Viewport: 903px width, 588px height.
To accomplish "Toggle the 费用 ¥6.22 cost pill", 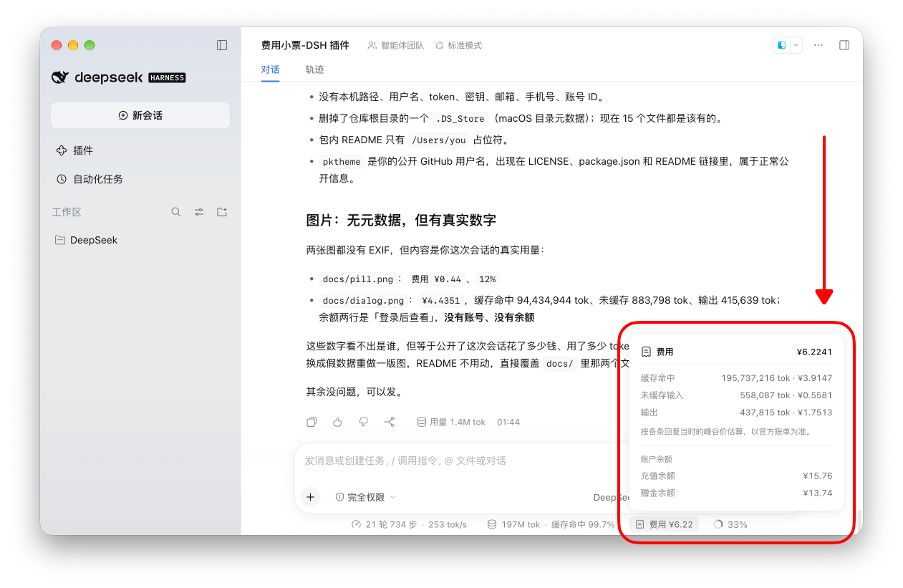I will click(x=664, y=524).
